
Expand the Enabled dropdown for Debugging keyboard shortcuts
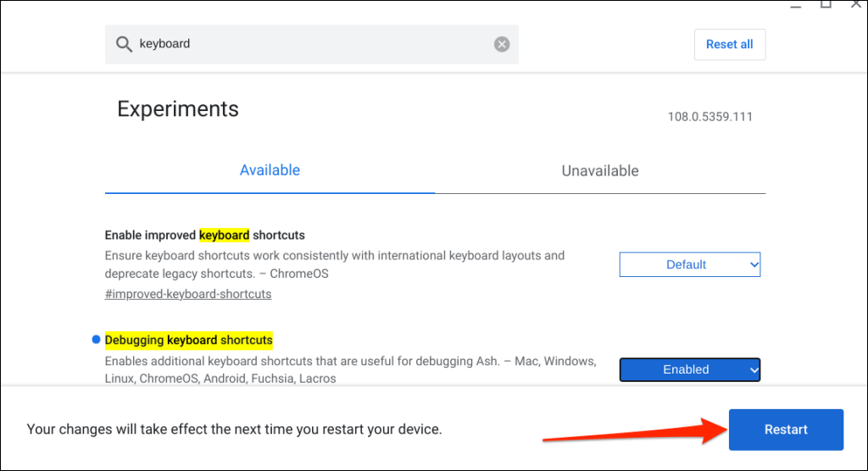[x=690, y=369]
